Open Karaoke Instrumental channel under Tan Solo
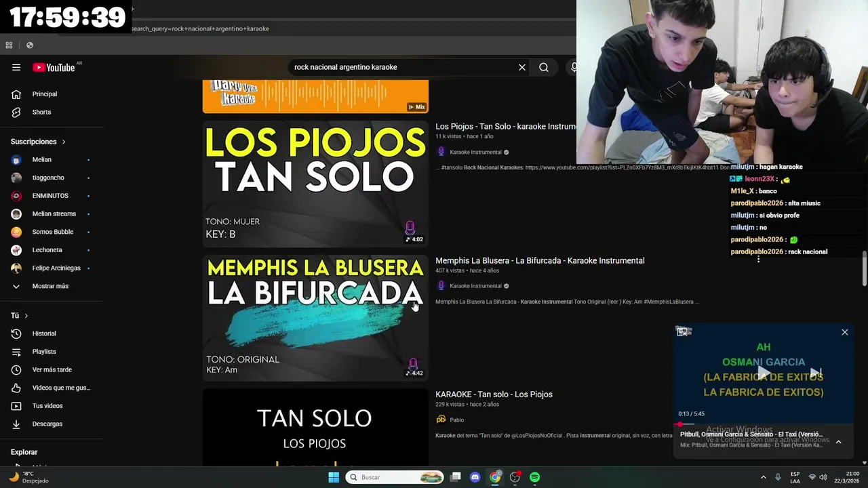The width and height of the screenshot is (868, 488). tap(475, 152)
